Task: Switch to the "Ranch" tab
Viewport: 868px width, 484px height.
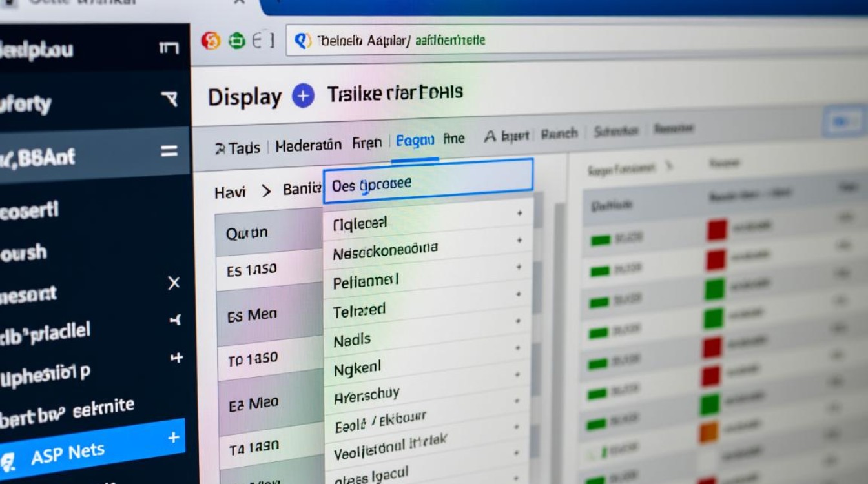Action: coord(559,134)
